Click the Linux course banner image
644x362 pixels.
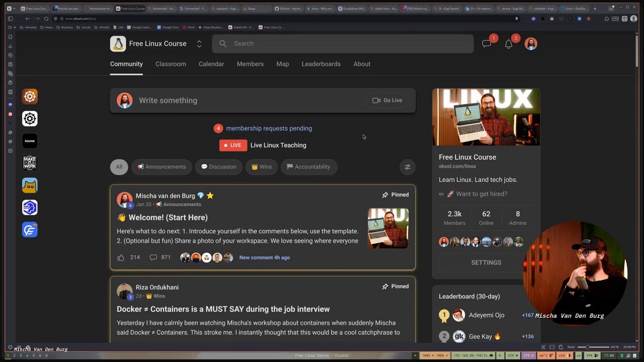point(486,117)
